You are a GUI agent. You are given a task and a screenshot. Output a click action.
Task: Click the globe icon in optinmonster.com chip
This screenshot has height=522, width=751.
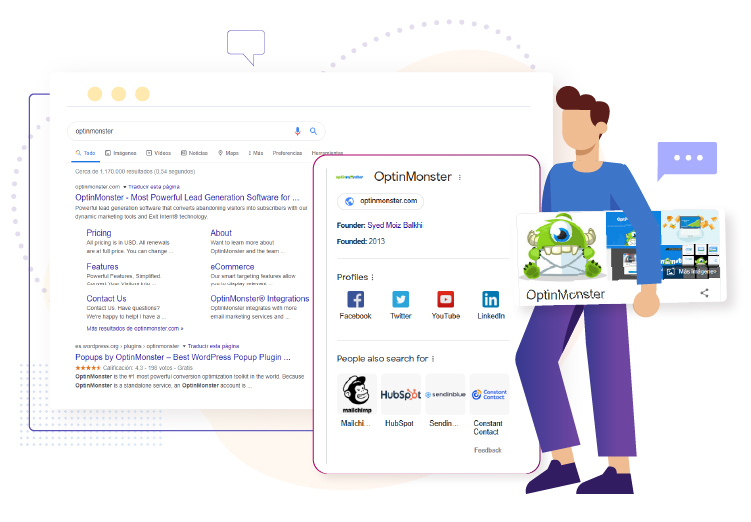pyautogui.click(x=350, y=201)
